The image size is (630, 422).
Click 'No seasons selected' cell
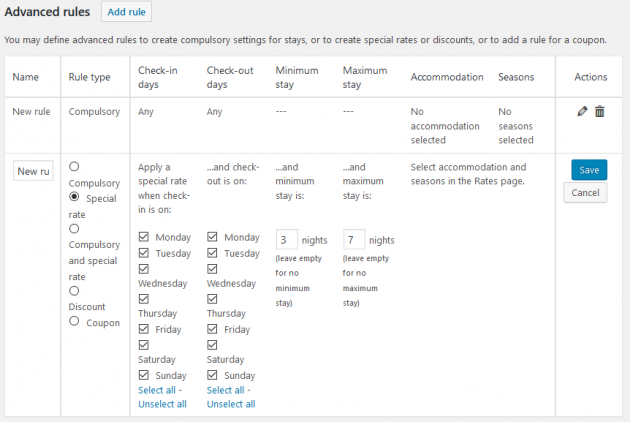(516, 126)
